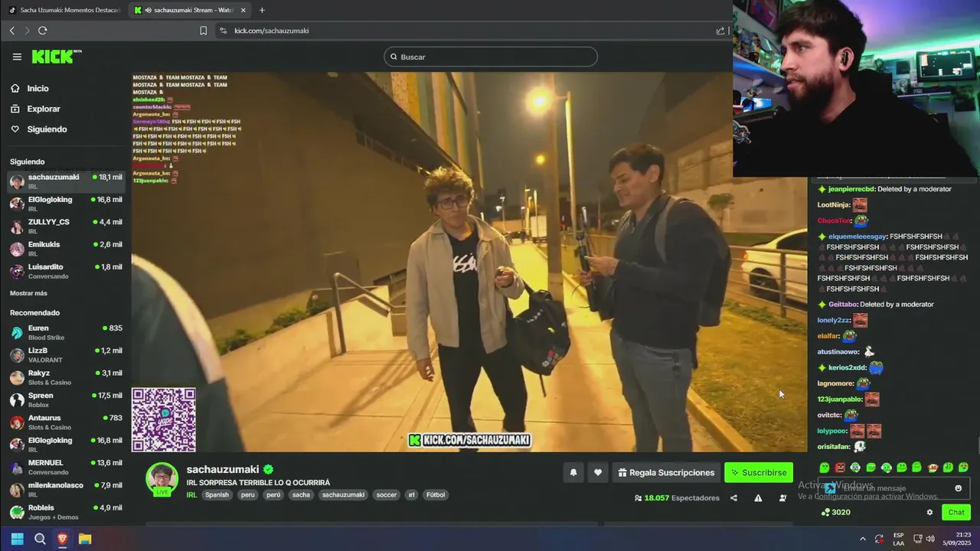The width and height of the screenshot is (980, 551).
Task: Open Brave browser from taskbar
Action: (63, 539)
